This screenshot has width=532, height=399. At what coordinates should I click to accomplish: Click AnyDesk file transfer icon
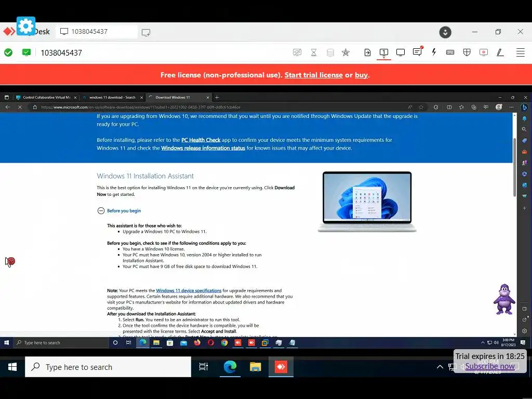pyautogui.click(x=367, y=52)
